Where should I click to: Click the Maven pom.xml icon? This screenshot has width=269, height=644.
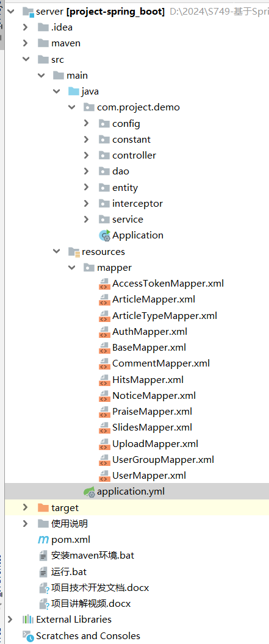43,539
